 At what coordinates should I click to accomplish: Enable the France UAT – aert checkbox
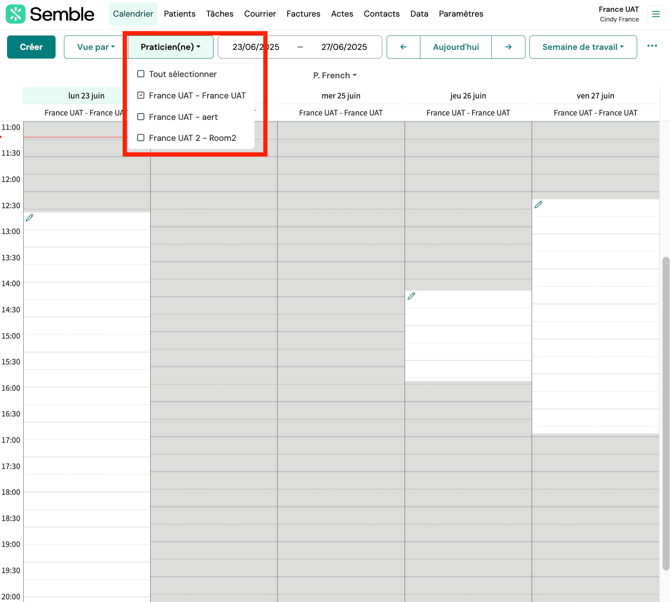click(141, 117)
